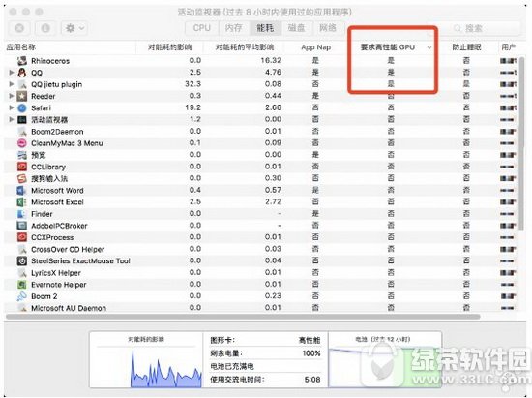Click the 使用交流电时间 5:08 value
Screen dimensions: 532x398
(312, 380)
